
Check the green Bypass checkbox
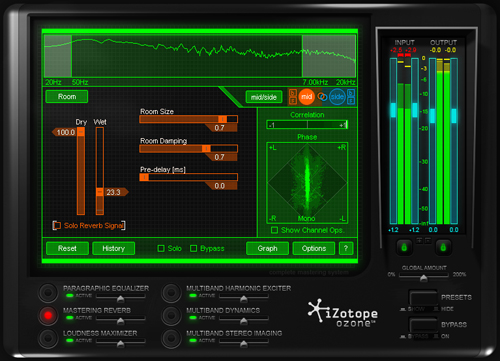[193, 248]
